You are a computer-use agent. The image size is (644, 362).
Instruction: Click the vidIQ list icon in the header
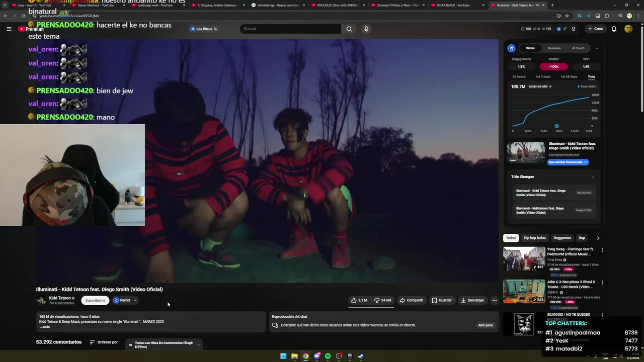coord(565,29)
